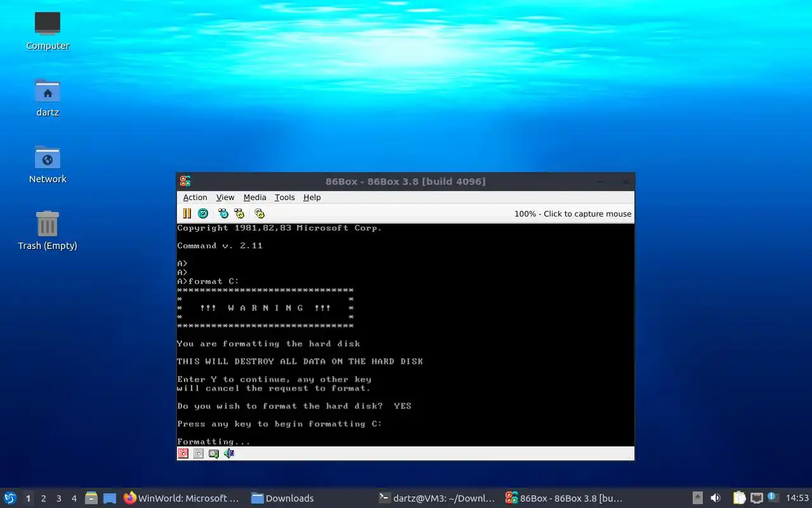Image resolution: width=812 pixels, height=508 pixels.
Task: Select the dartz home folder icon
Action: pyautogui.click(x=48, y=97)
